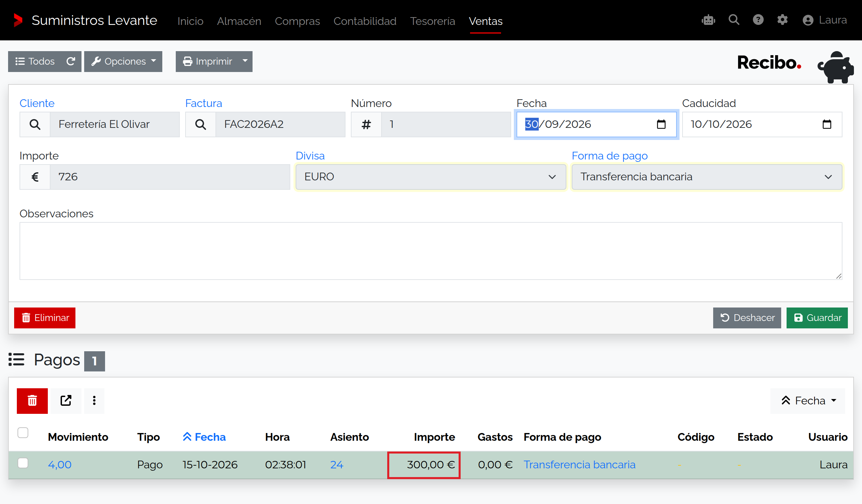Open the help question mark icon
The height and width of the screenshot is (504, 862).
(x=758, y=20)
